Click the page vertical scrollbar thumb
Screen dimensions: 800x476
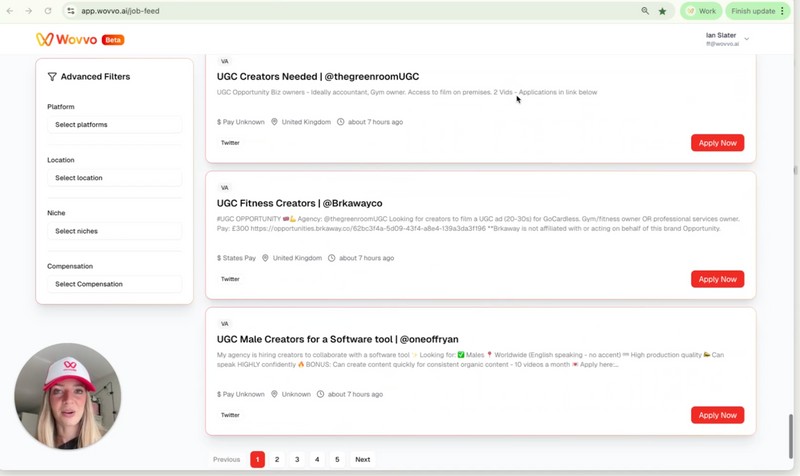click(x=791, y=436)
